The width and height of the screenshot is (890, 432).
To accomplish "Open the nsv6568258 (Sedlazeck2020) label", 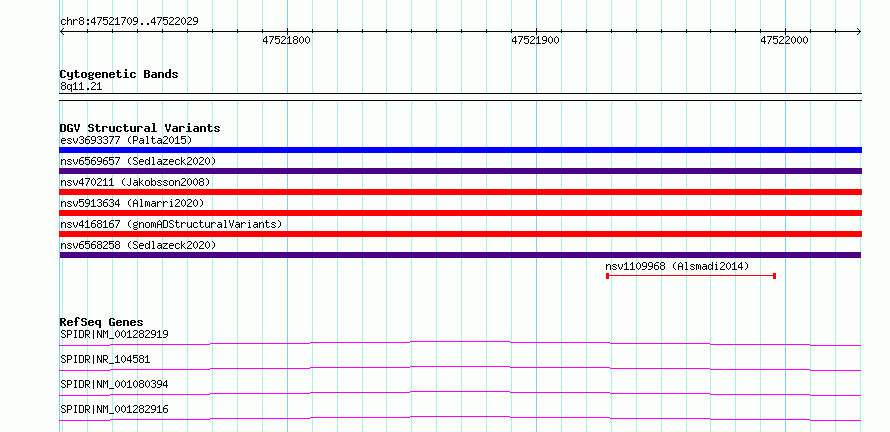I will pos(138,245).
